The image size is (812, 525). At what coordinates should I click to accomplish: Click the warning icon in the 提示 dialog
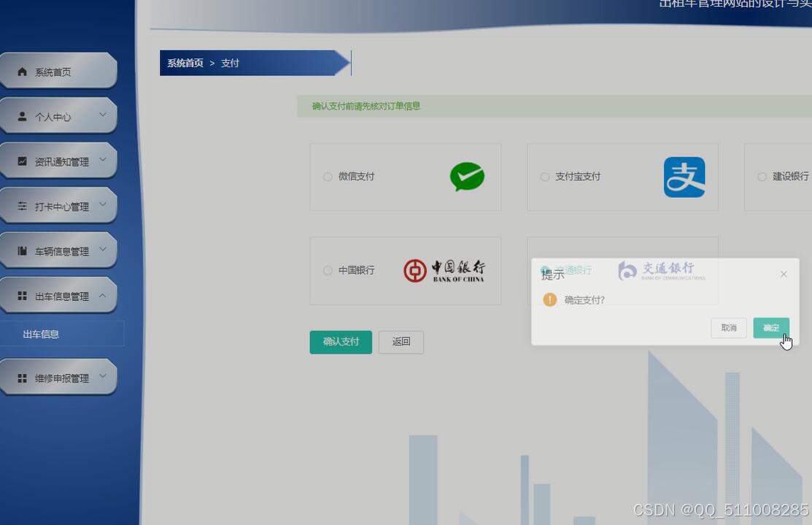pyautogui.click(x=550, y=299)
